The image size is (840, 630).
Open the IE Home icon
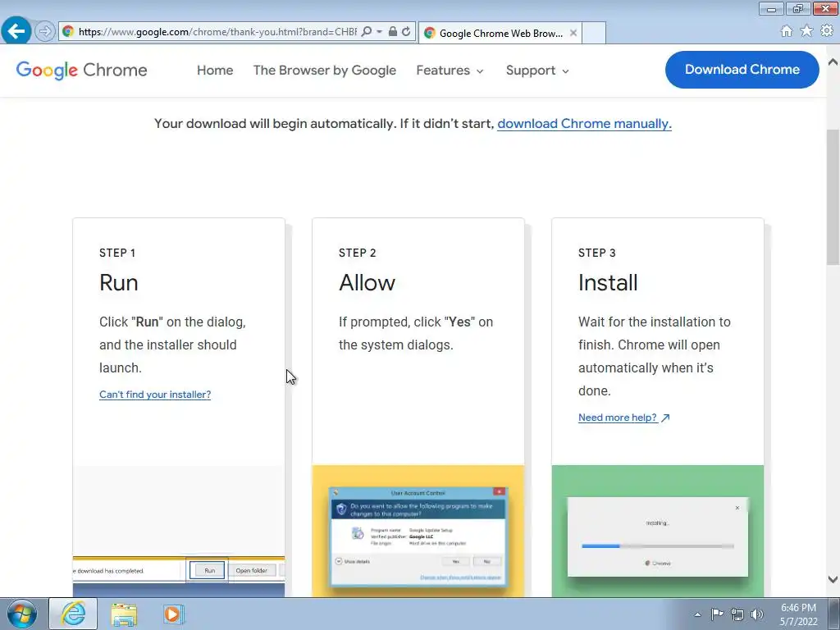pyautogui.click(x=787, y=31)
